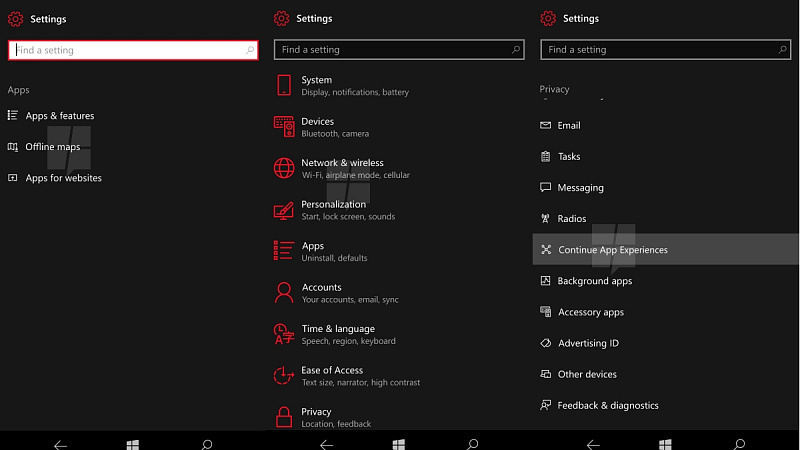Click 'Start, lock screen, sounds' subtitle
Image resolution: width=800 pixels, height=450 pixels.
(348, 217)
